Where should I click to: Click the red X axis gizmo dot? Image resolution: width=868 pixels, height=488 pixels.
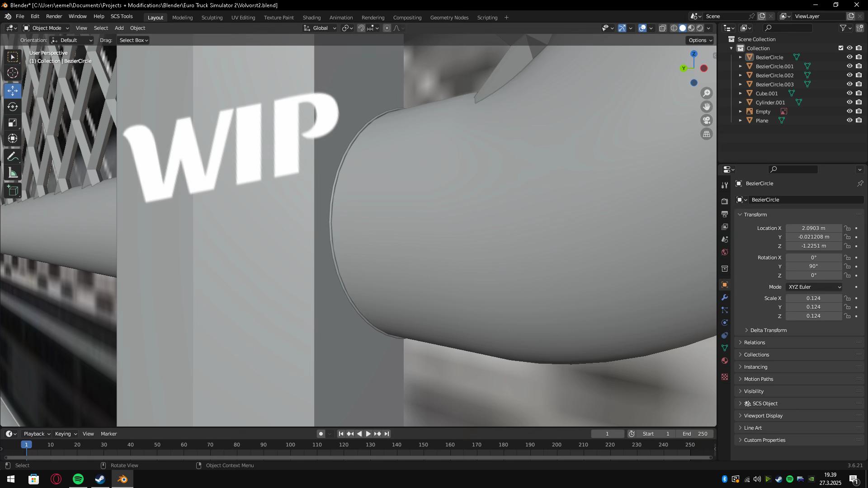pyautogui.click(x=704, y=68)
